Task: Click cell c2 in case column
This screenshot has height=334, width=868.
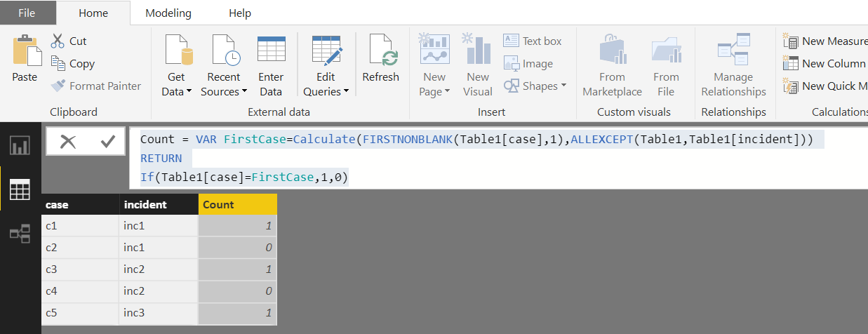Action: (x=80, y=247)
